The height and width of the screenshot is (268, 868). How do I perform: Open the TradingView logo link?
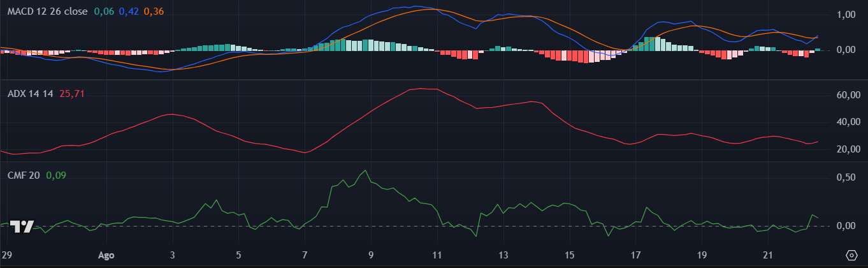pyautogui.click(x=22, y=227)
